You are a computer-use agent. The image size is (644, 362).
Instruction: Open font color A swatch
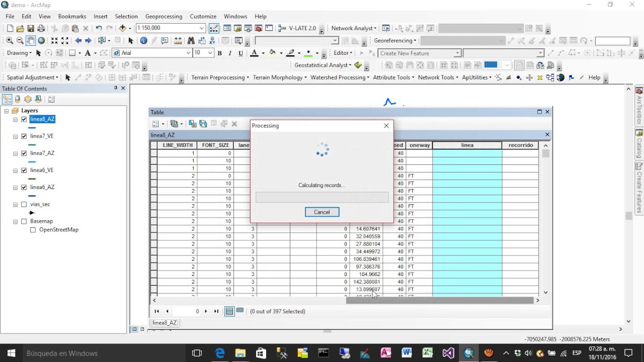tap(255, 53)
